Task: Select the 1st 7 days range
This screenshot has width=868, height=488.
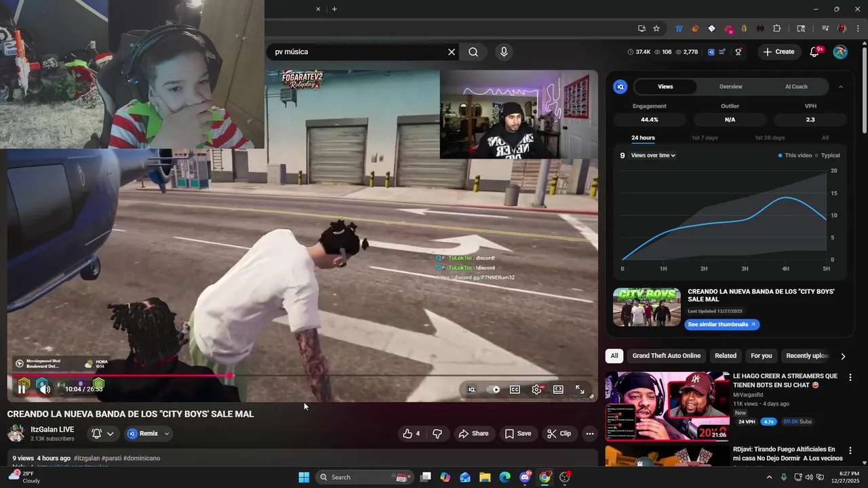Action: click(705, 138)
